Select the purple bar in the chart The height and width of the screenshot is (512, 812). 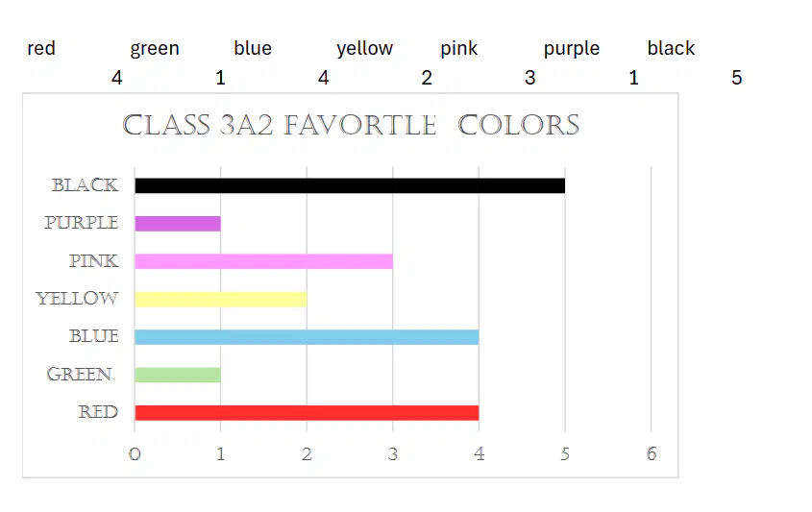coord(178,224)
